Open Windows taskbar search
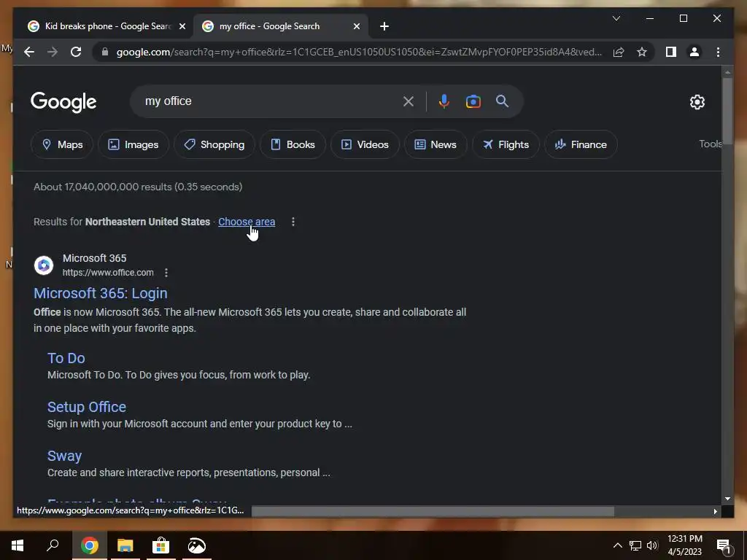 pyautogui.click(x=53, y=545)
